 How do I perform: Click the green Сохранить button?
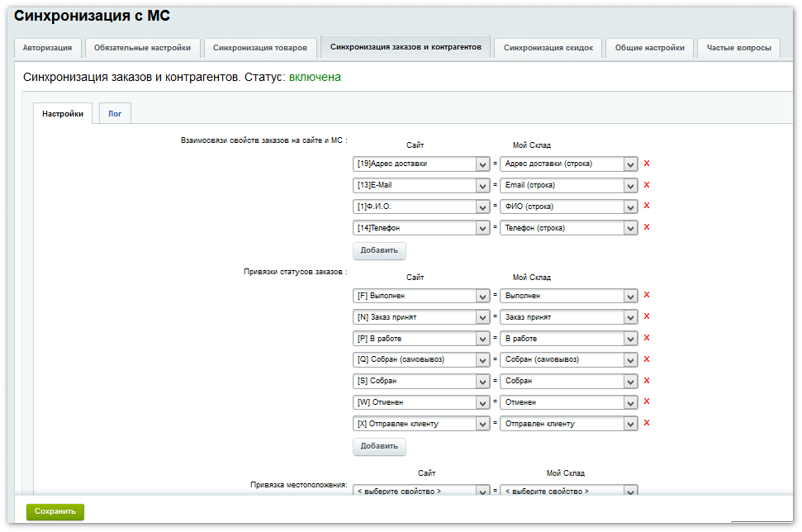pyautogui.click(x=55, y=511)
